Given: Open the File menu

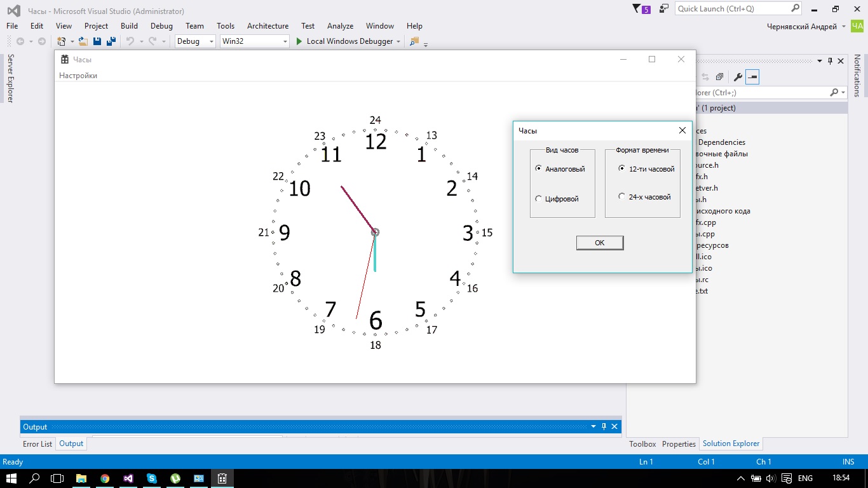Looking at the screenshot, I should click(12, 26).
